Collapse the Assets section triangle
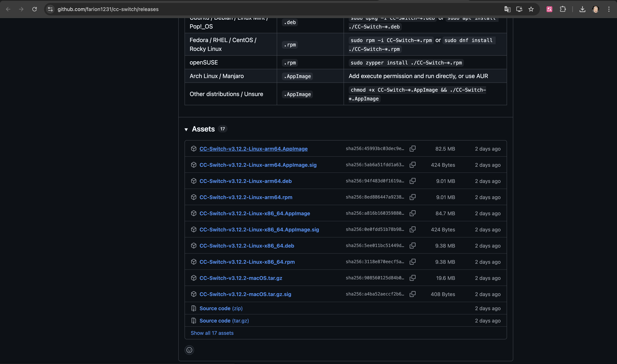This screenshot has width=617, height=364. tap(186, 129)
